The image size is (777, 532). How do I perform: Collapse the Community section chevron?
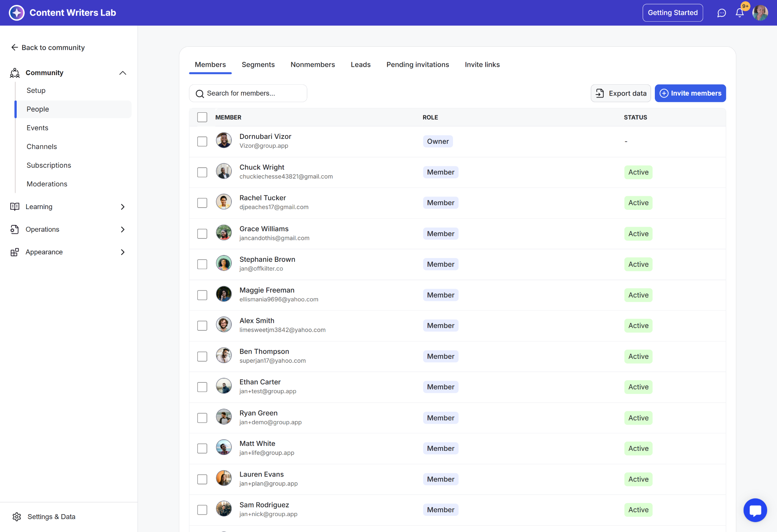(x=123, y=73)
